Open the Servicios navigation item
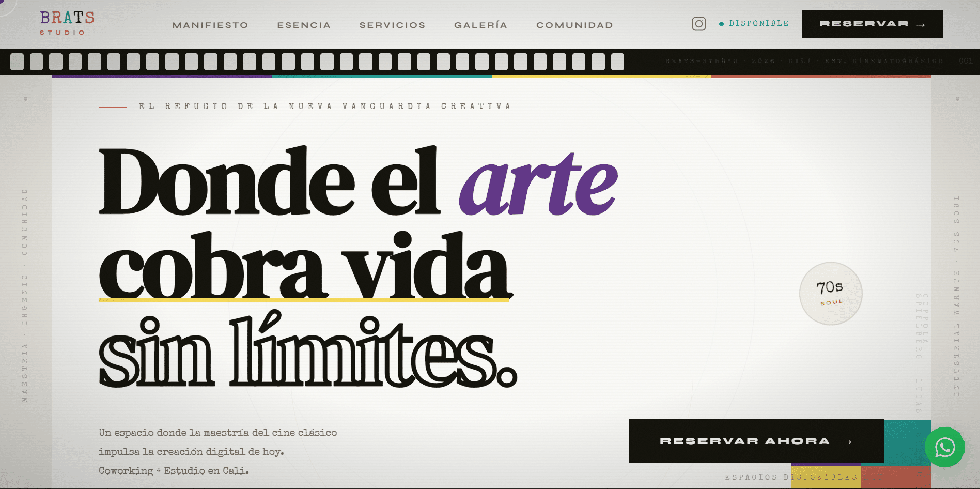The image size is (980, 489). click(x=393, y=25)
